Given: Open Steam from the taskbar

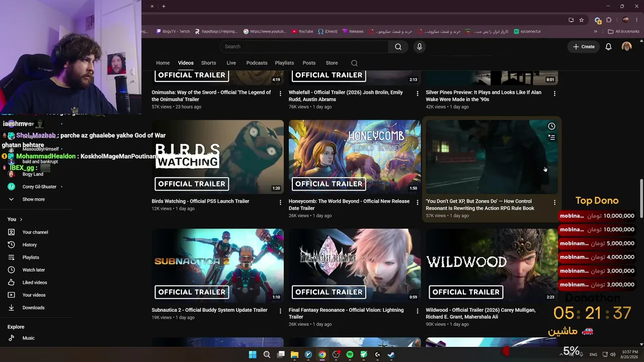Looking at the screenshot, I should click(x=391, y=354).
